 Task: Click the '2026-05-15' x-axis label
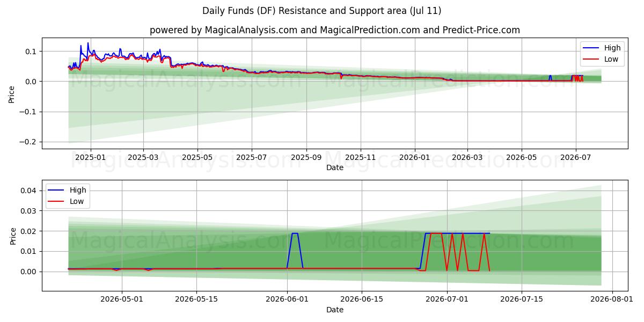[196, 300]
